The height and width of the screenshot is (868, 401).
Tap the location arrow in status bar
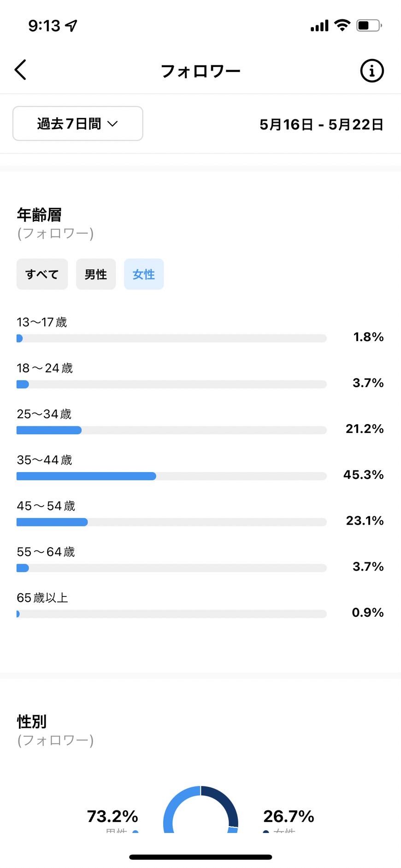(71, 26)
